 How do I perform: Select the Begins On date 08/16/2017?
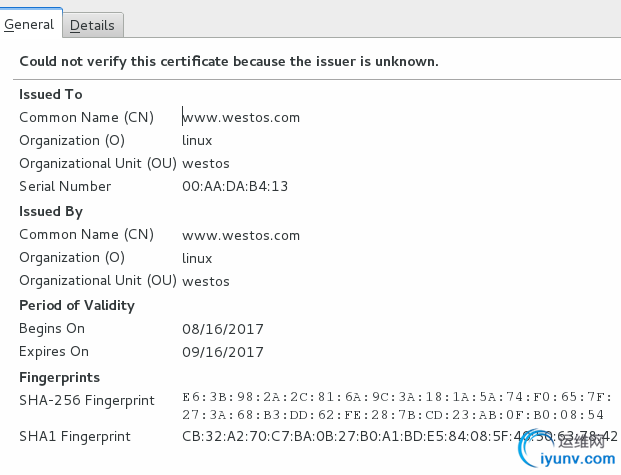coord(223,329)
